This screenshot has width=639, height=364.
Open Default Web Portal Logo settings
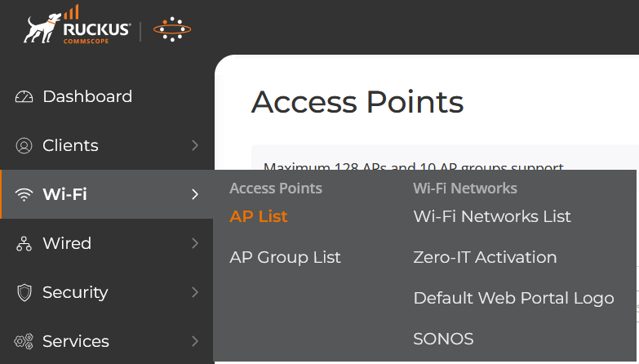(x=513, y=298)
